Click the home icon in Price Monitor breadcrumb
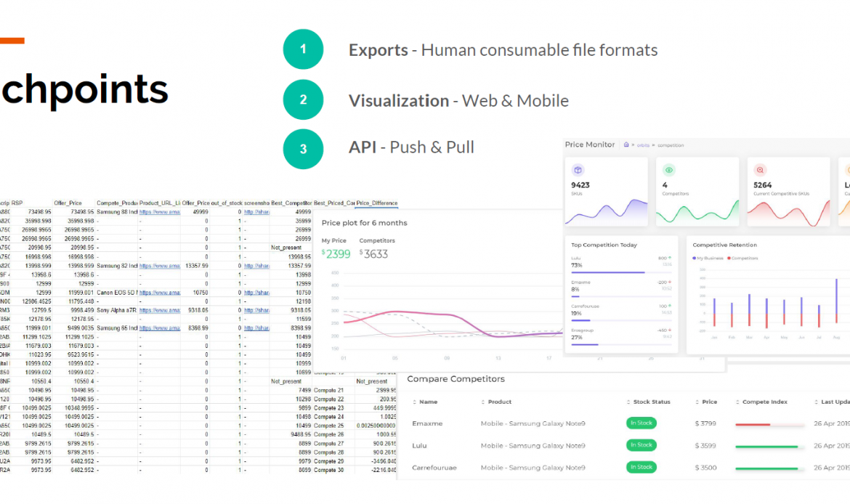The height and width of the screenshot is (504, 850). [x=626, y=145]
